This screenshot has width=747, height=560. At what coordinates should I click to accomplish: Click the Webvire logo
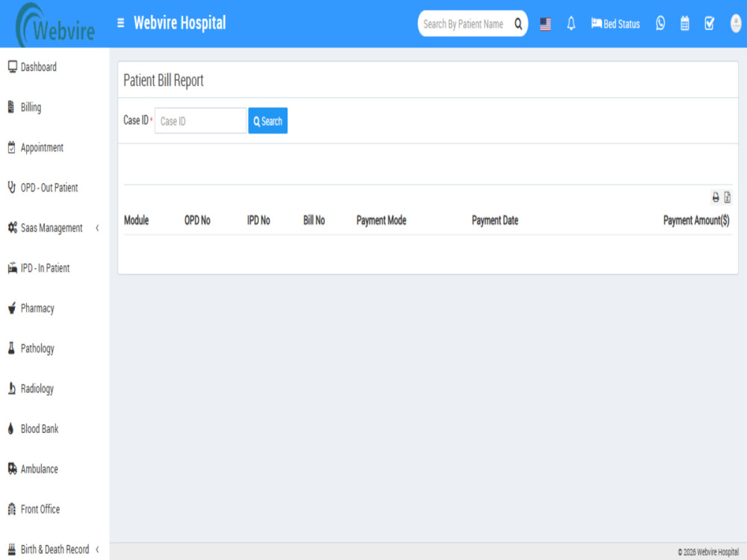click(55, 25)
